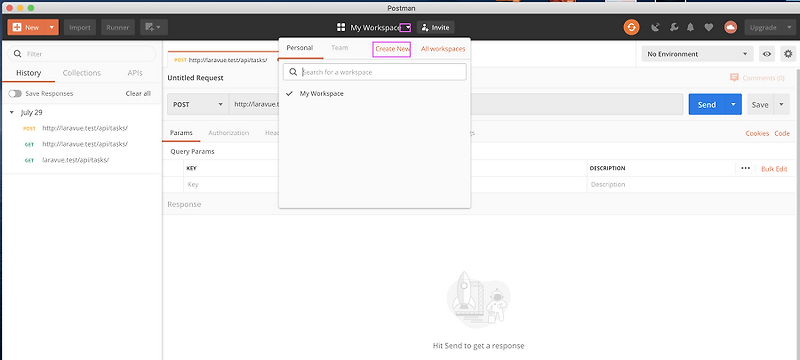800x360 pixels.
Task: Click the workspace grid icon
Action: tap(341, 28)
